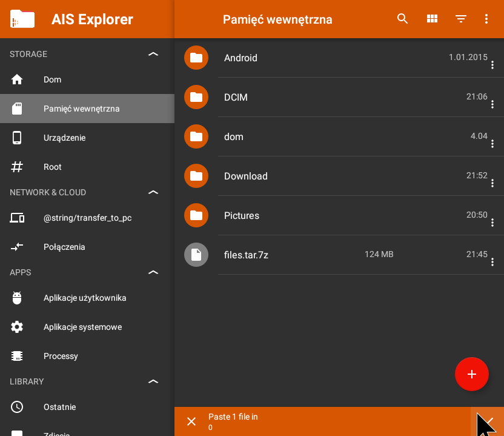
Task: Collapse the NETWORK & CLOUD section
Action: pyautogui.click(x=153, y=192)
